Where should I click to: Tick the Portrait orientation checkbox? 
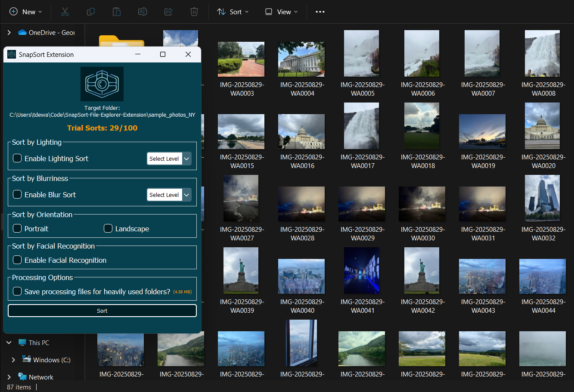pyautogui.click(x=17, y=228)
